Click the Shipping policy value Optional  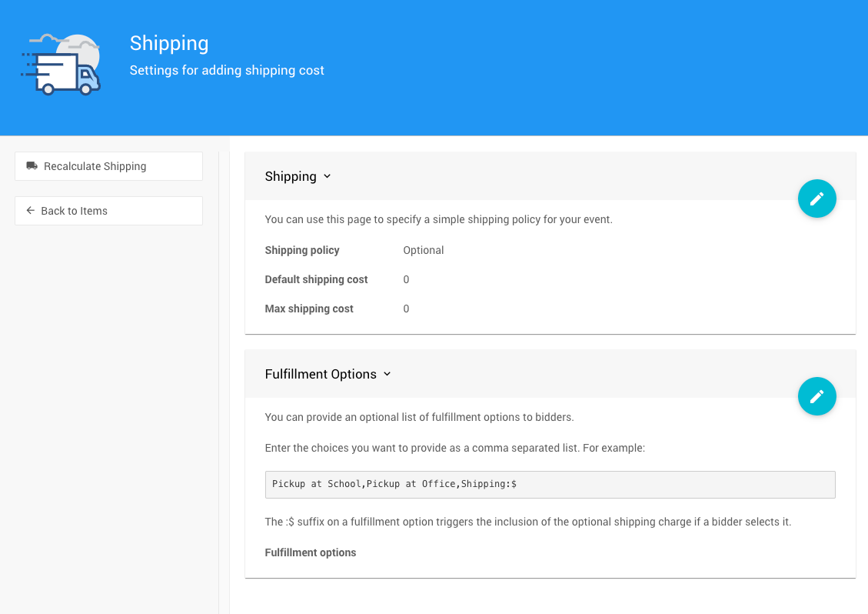[x=424, y=250]
